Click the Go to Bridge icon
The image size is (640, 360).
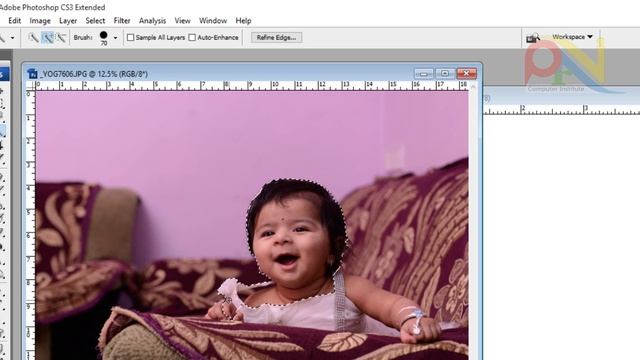point(533,38)
